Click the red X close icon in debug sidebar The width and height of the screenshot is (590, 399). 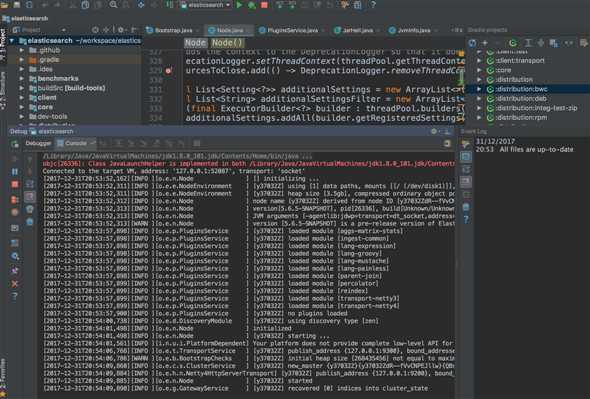(x=15, y=284)
